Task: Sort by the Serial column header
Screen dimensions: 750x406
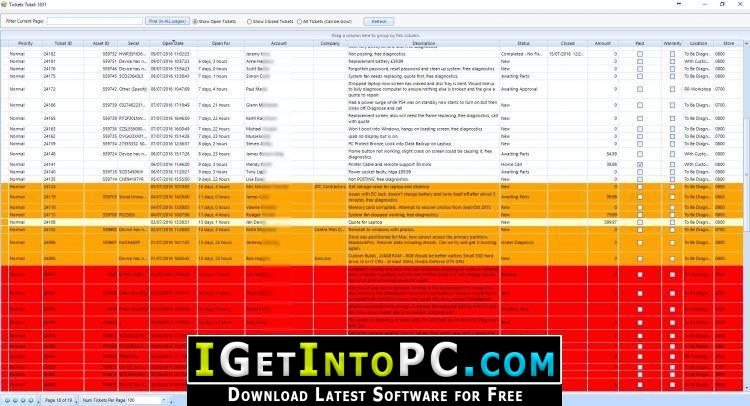Action: coord(133,43)
